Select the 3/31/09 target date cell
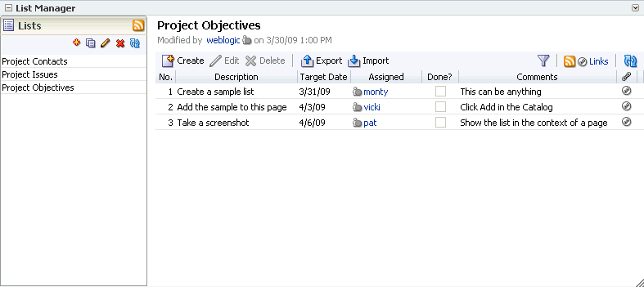 (x=314, y=92)
